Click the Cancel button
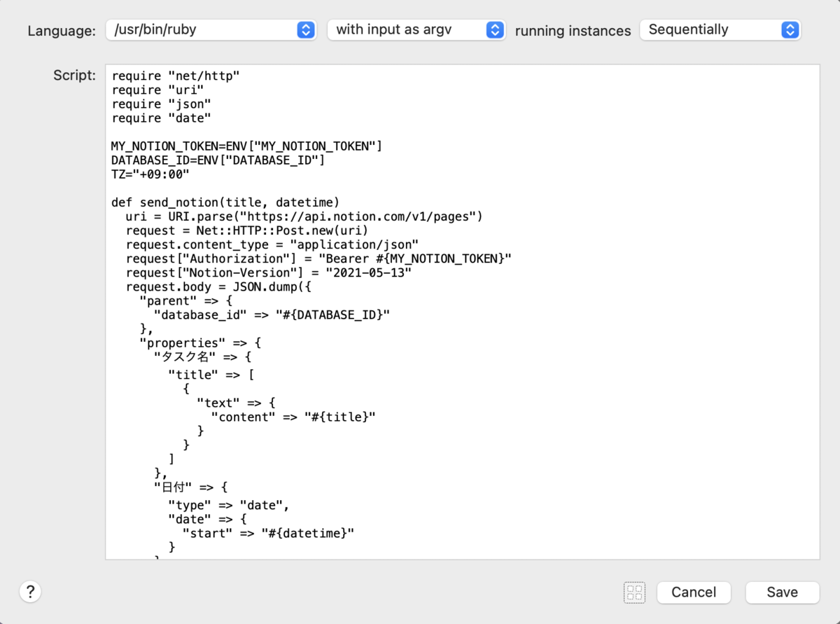The width and height of the screenshot is (840, 624). 694,592
